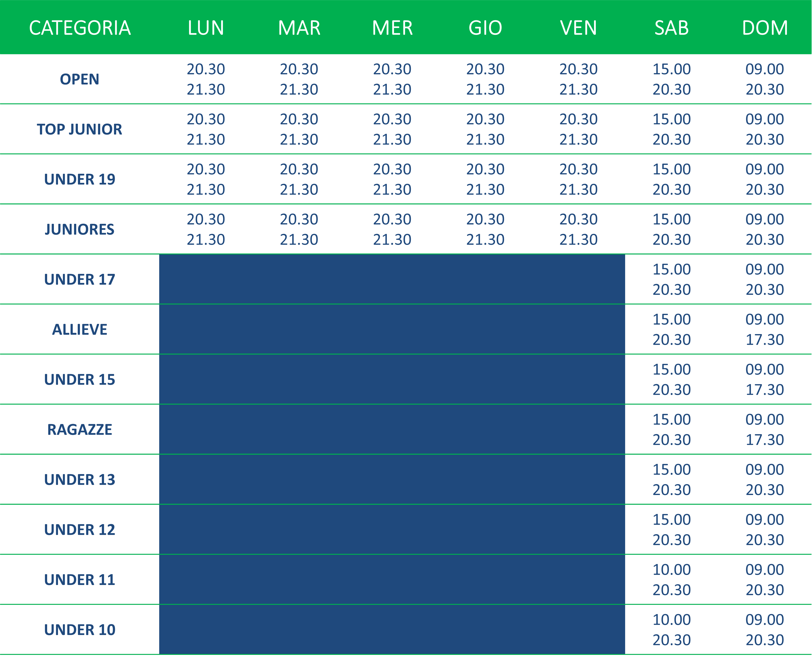Image resolution: width=812 pixels, height=660 pixels.
Task: Click ALLIEVE Sunday 17.30 time
Action: click(x=764, y=339)
